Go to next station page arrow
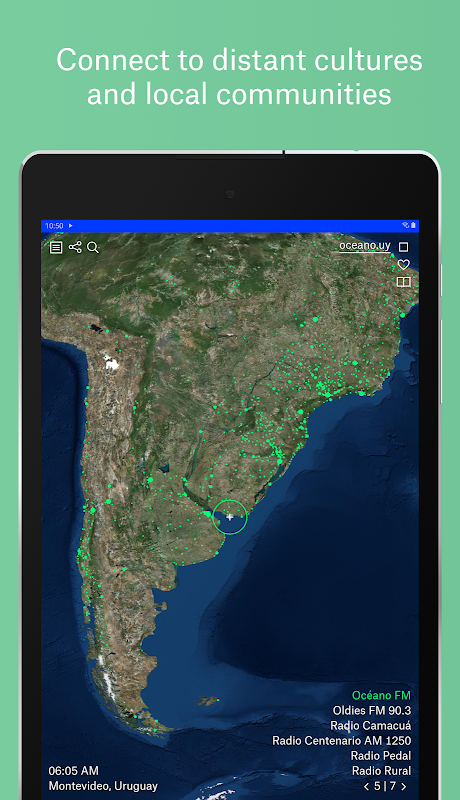 pyautogui.click(x=404, y=786)
